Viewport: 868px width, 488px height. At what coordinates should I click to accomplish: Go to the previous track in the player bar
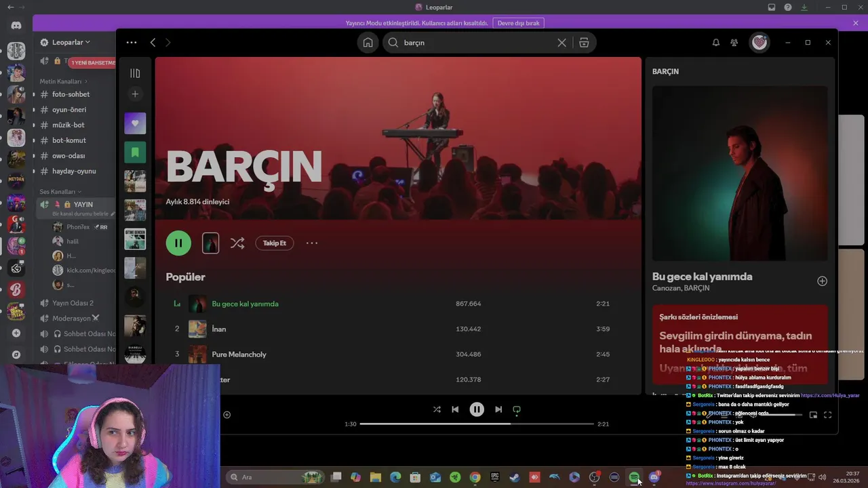(455, 409)
